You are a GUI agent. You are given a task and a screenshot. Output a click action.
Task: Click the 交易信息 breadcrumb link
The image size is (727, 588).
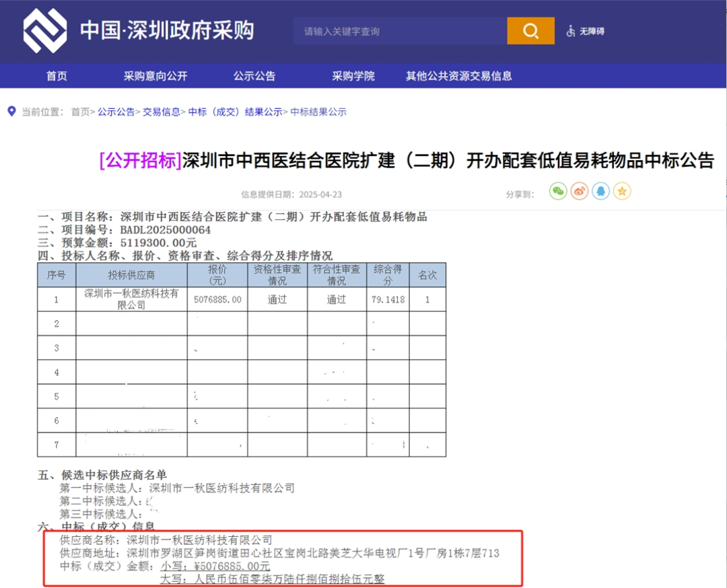[161, 112]
